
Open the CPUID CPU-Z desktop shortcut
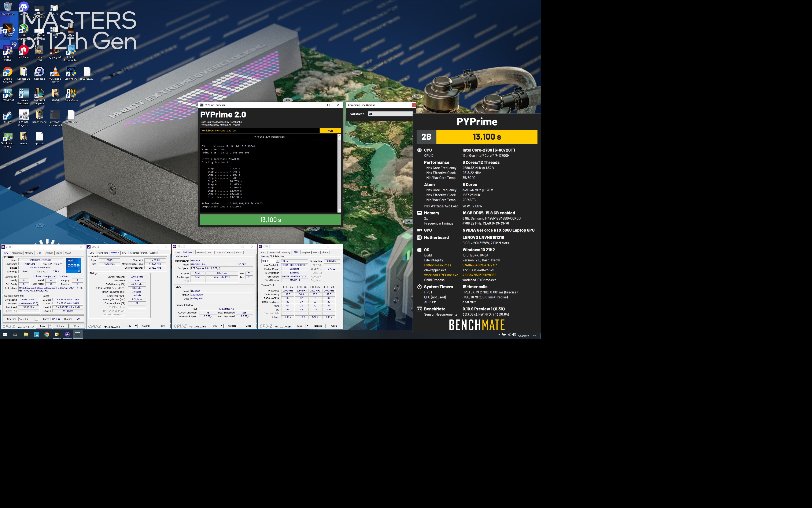click(x=8, y=53)
